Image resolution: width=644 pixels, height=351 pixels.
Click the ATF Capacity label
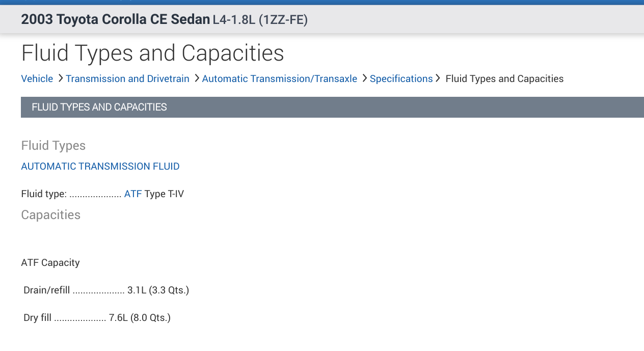[50, 263]
